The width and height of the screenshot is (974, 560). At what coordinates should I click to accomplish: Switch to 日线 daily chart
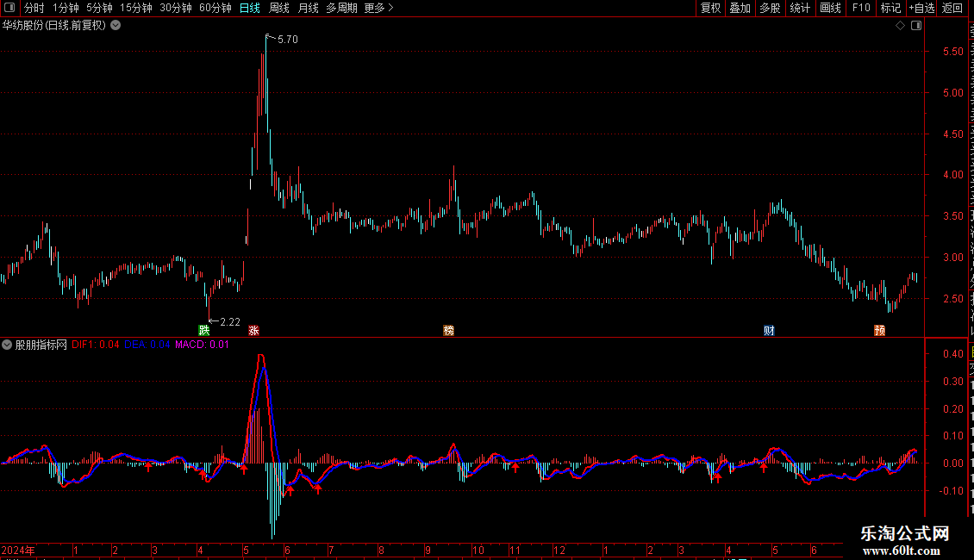pyautogui.click(x=250, y=8)
